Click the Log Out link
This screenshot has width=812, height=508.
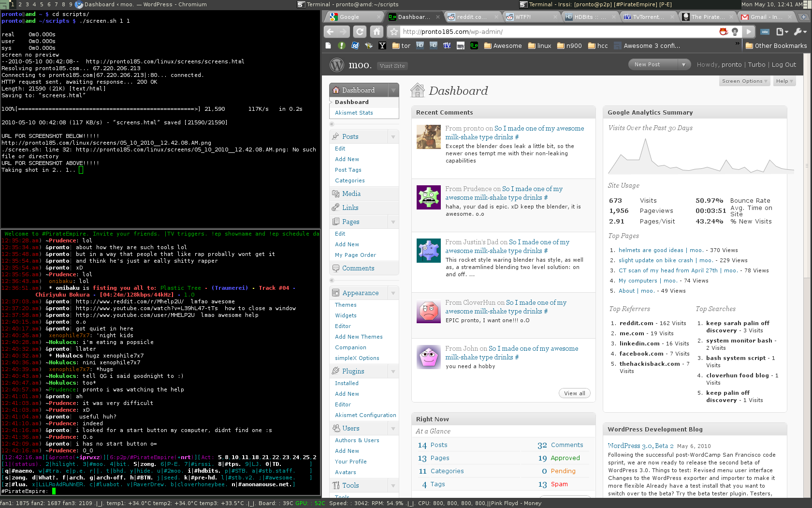click(x=783, y=65)
